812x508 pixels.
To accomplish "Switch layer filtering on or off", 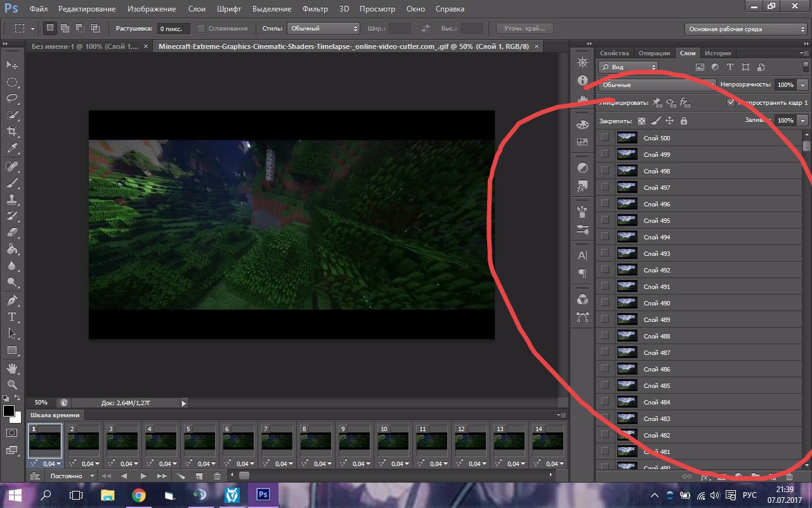I will 806,67.
